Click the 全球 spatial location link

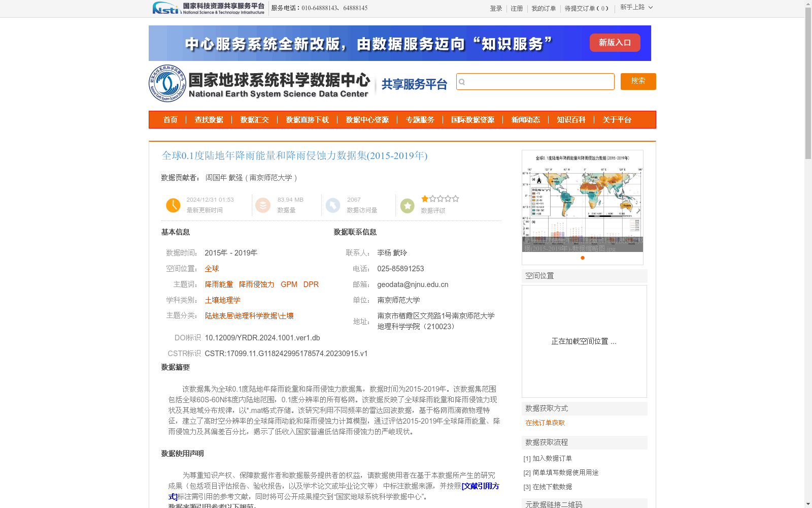tap(212, 269)
